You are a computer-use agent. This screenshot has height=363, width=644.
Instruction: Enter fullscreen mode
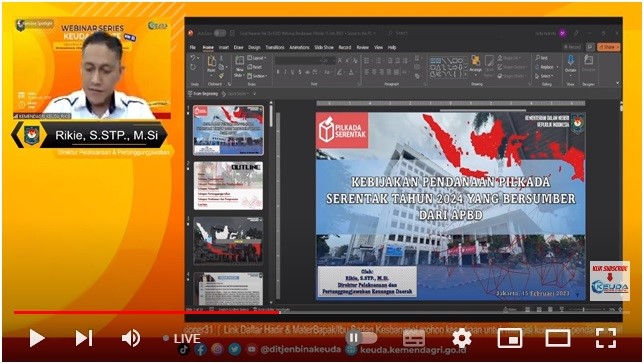coord(606,339)
